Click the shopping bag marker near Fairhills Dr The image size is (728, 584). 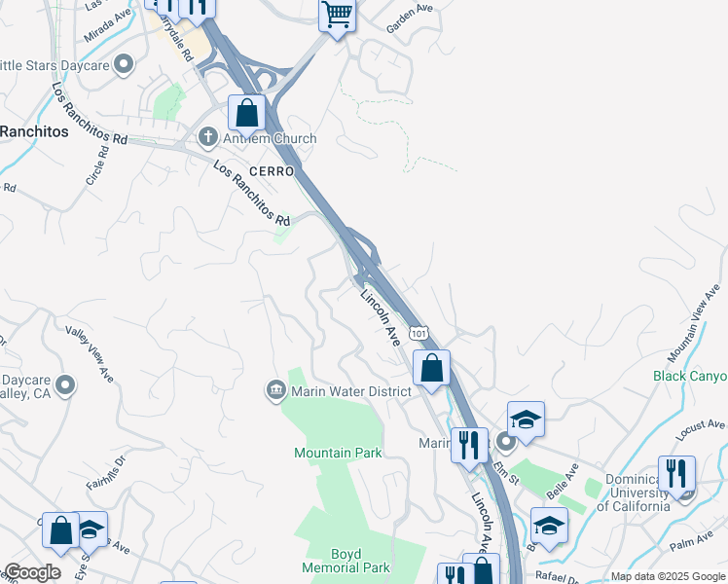point(60,533)
